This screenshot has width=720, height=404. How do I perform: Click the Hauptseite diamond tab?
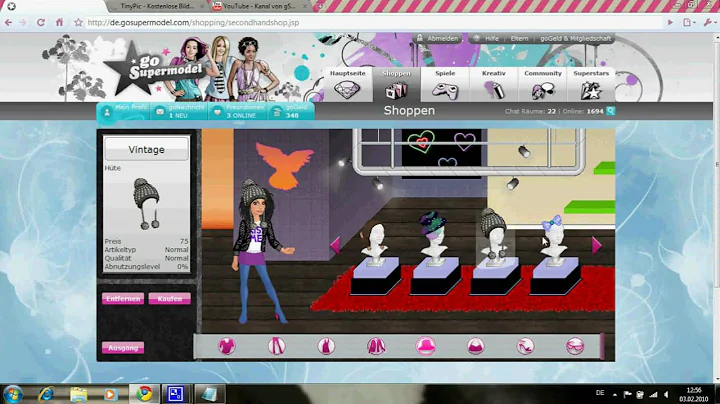[x=348, y=84]
